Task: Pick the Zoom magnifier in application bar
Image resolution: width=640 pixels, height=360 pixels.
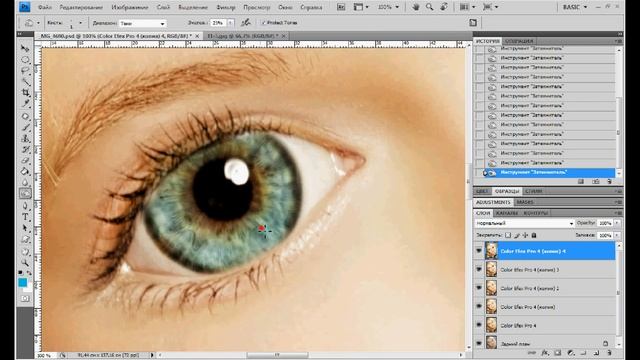Action: click(429, 7)
